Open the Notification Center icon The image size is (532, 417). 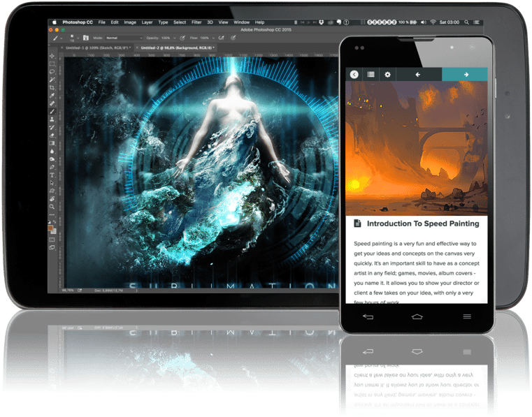point(476,22)
